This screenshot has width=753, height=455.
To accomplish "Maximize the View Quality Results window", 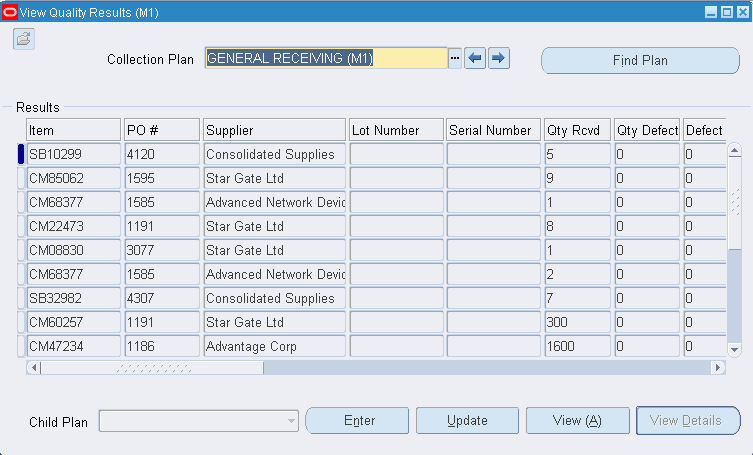I will (x=727, y=12).
